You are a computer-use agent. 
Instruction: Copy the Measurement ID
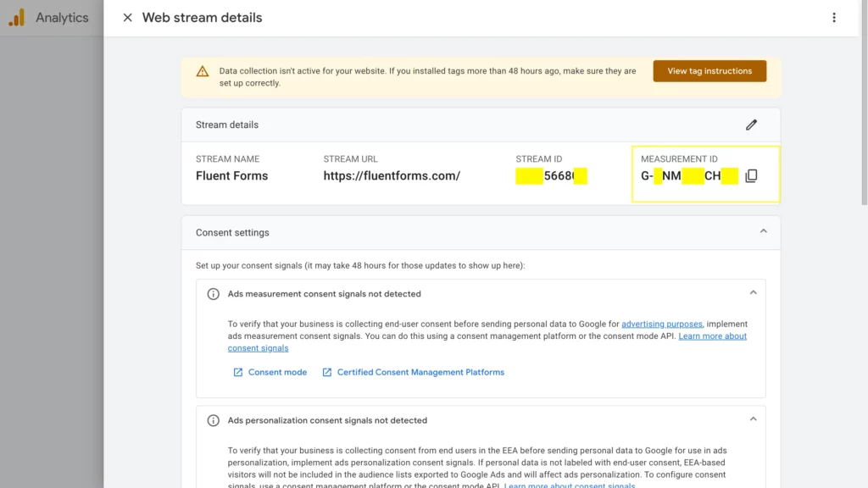coord(751,176)
